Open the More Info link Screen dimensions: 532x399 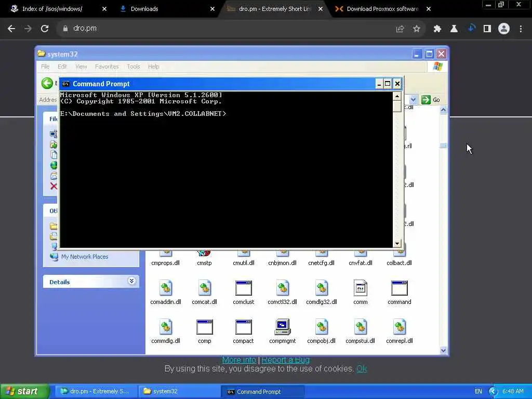(x=239, y=360)
